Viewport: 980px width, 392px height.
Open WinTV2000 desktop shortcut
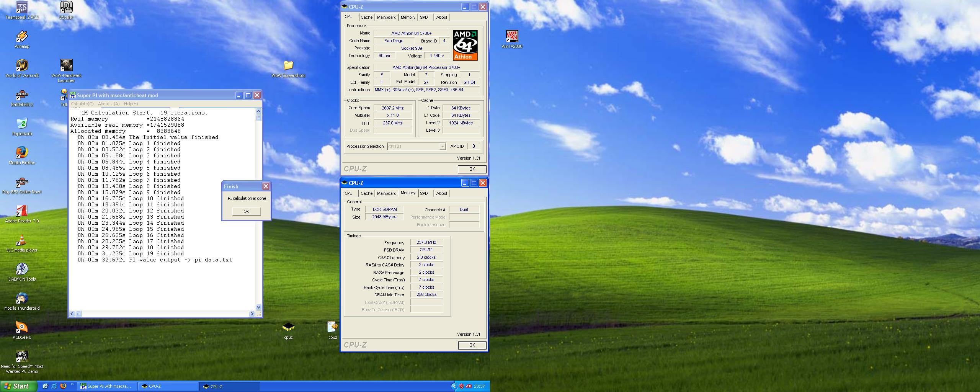512,37
